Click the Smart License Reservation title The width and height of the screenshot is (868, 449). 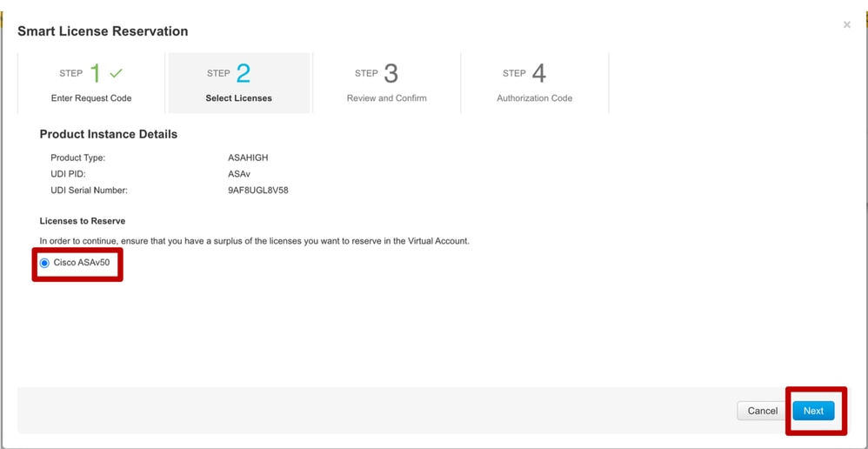pos(103,31)
